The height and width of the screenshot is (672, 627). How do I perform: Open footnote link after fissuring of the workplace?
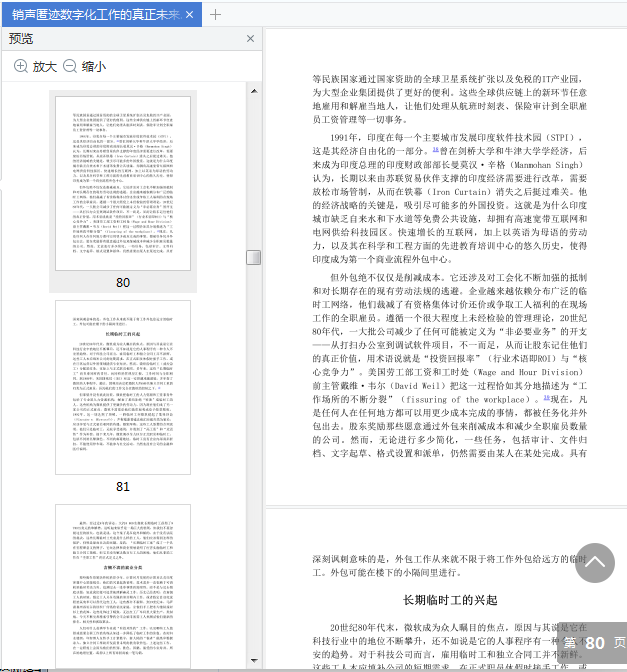tap(546, 397)
